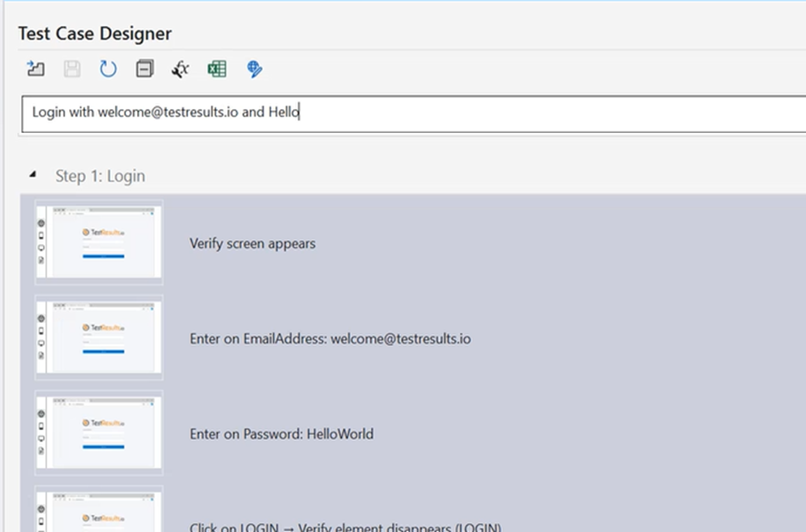Select the Step 1: Login header
The image size is (806, 532).
tap(100, 176)
